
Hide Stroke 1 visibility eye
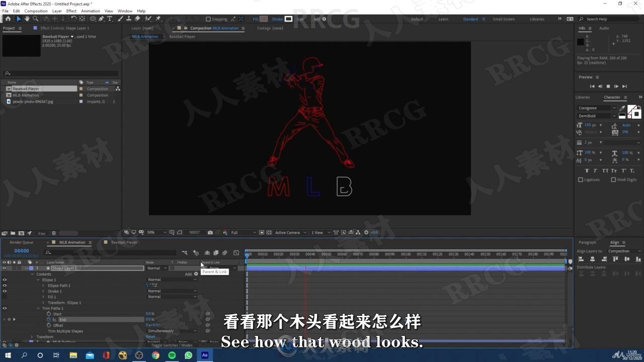[x=5, y=291]
